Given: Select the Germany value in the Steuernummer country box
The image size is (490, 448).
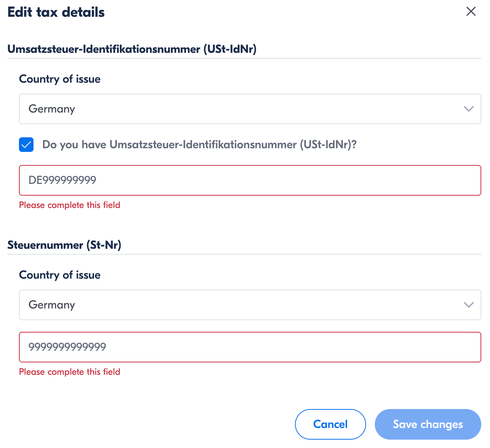Looking at the screenshot, I should pos(52,305).
